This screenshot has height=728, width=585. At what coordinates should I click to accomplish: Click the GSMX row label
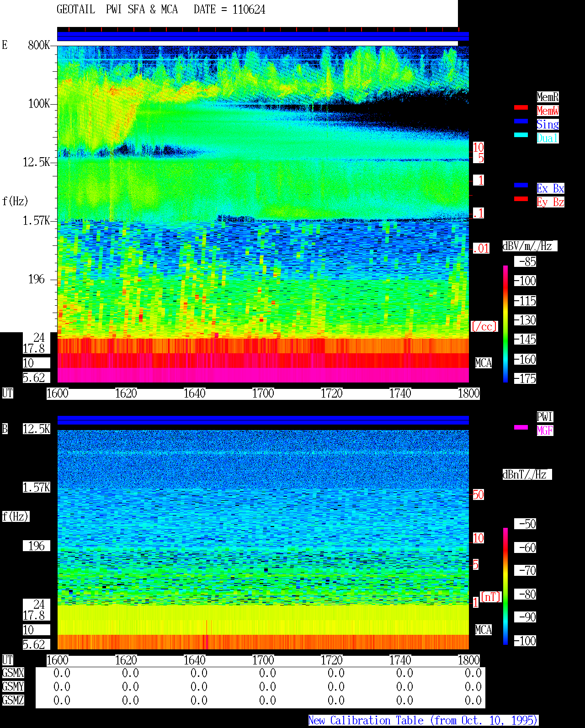pyautogui.click(x=13, y=673)
